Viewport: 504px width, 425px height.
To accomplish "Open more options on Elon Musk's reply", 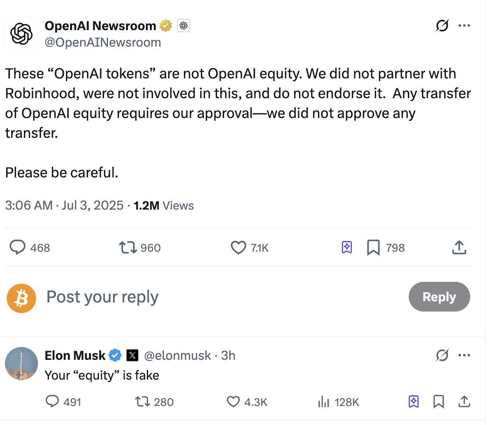I will pyautogui.click(x=464, y=355).
